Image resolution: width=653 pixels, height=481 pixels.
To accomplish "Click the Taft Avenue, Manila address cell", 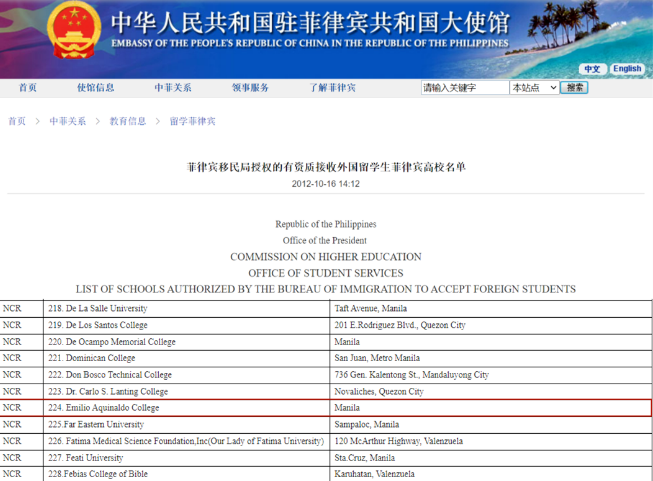I will coord(371,309).
